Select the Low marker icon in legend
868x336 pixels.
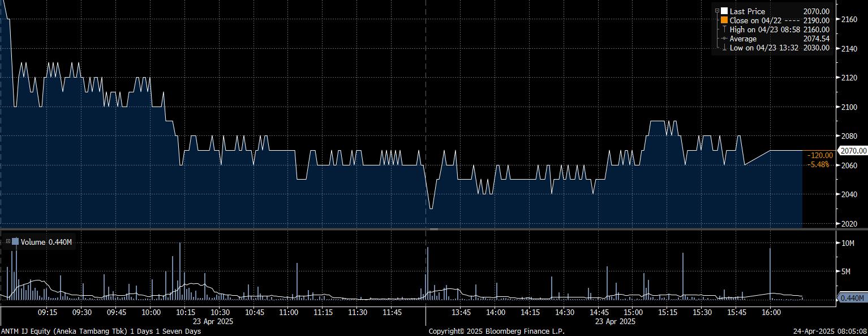click(x=724, y=48)
